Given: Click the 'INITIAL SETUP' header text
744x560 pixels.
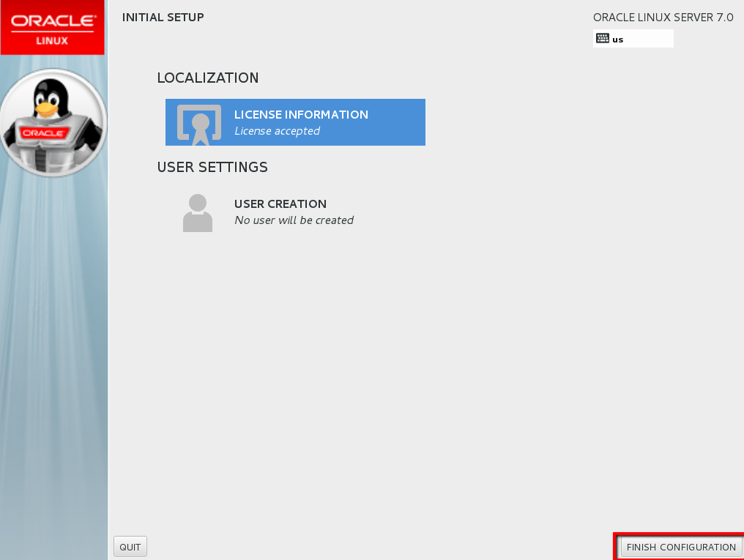Looking at the screenshot, I should tap(163, 18).
